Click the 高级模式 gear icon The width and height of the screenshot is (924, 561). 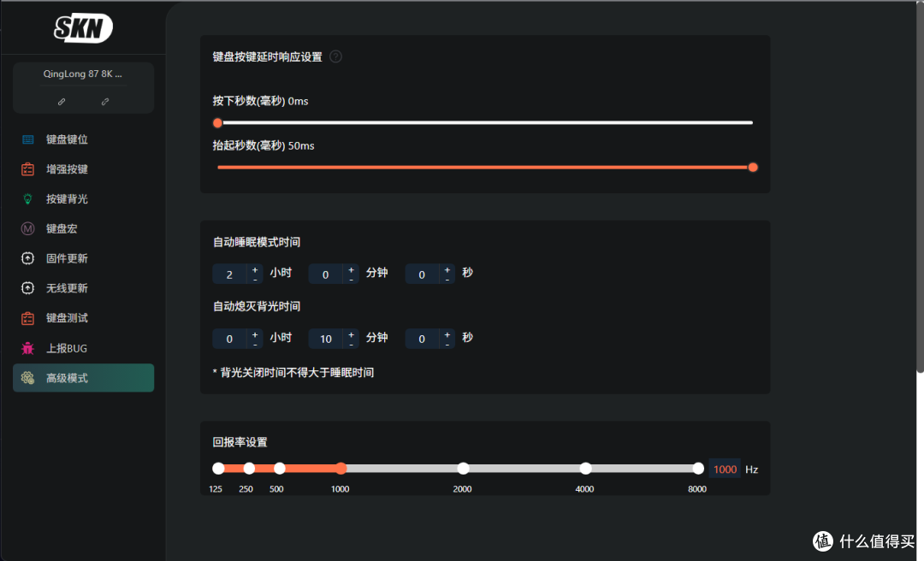pos(27,378)
